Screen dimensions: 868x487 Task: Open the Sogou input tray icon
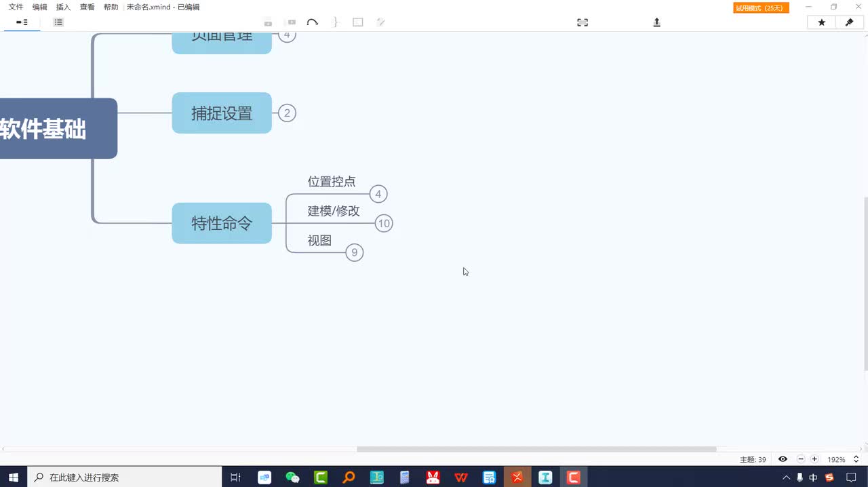click(829, 478)
